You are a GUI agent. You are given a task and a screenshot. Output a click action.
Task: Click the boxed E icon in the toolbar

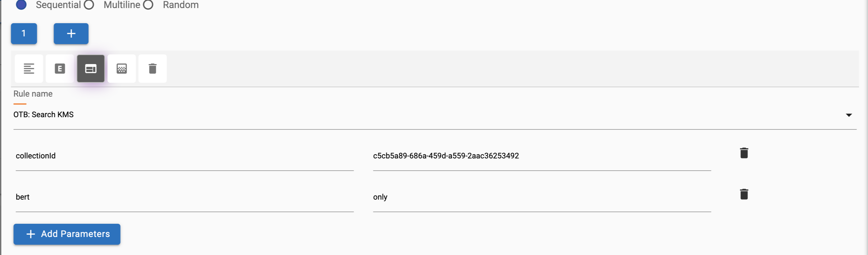pyautogui.click(x=60, y=69)
